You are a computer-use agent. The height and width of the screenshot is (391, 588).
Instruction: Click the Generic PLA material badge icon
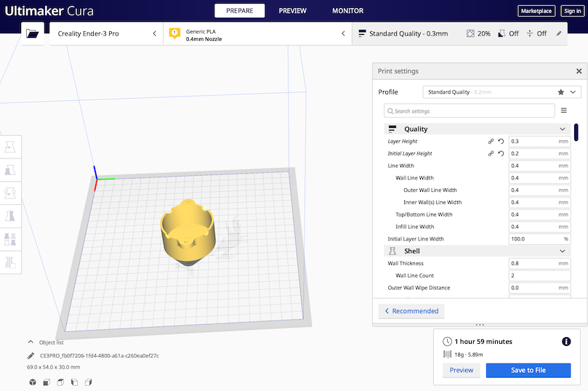click(x=174, y=33)
